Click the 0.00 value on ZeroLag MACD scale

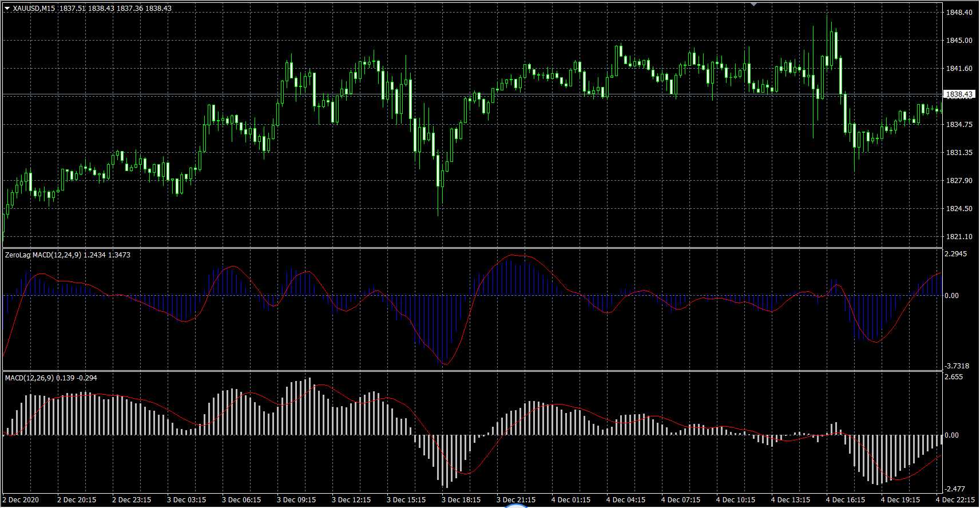pyautogui.click(x=951, y=296)
